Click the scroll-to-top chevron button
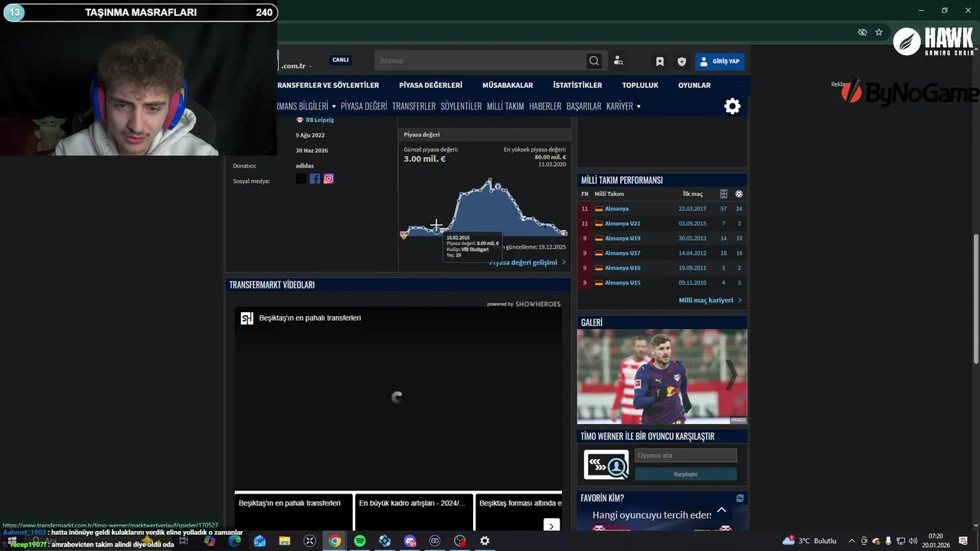980x551 pixels. point(721,510)
